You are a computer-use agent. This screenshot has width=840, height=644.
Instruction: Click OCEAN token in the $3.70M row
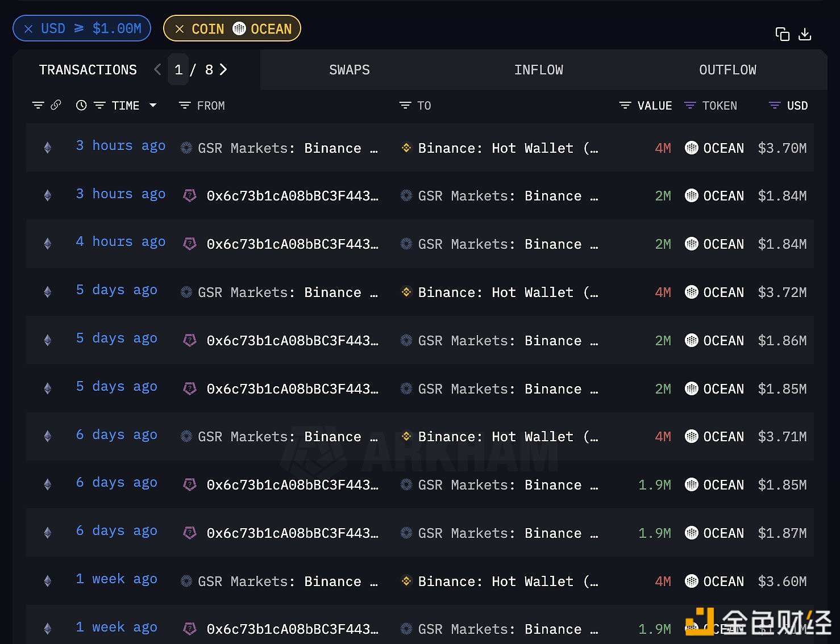point(723,148)
